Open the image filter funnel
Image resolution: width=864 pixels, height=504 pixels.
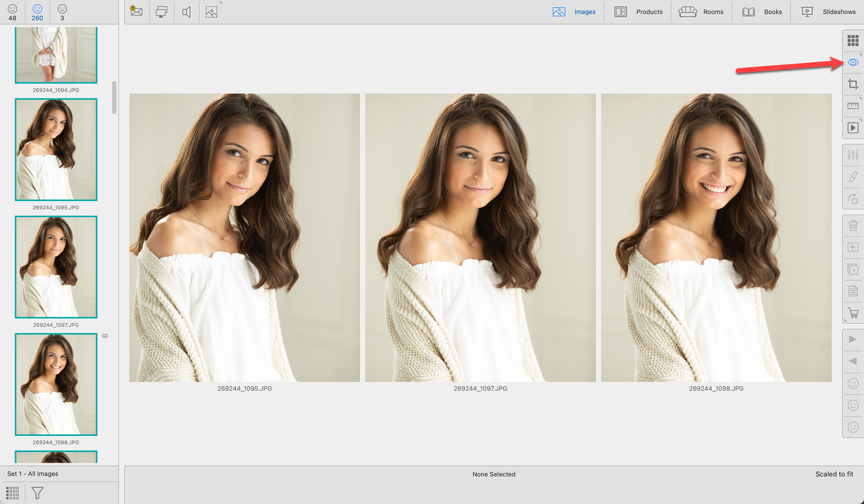[37, 493]
